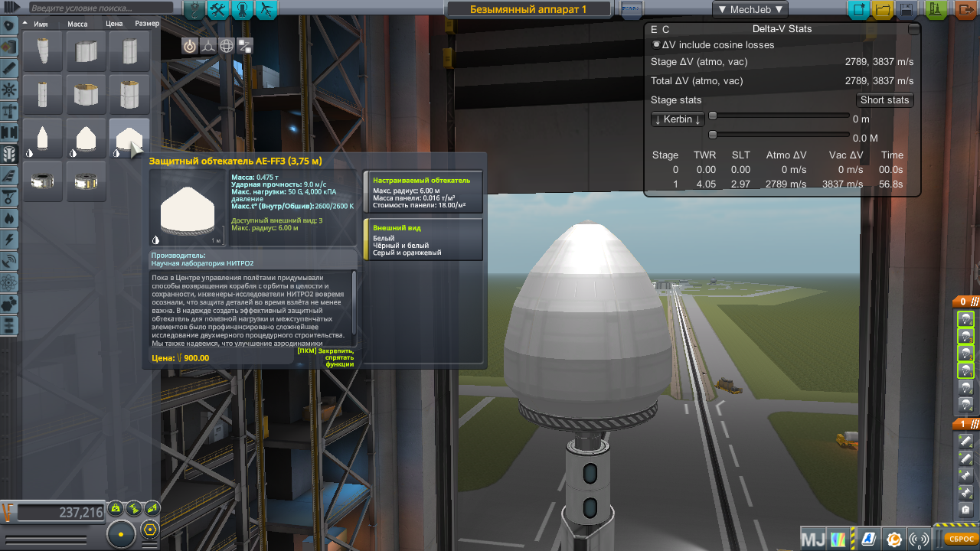
Task: Adjust the Mach slider showing 0.0 M
Action: tap(779, 135)
